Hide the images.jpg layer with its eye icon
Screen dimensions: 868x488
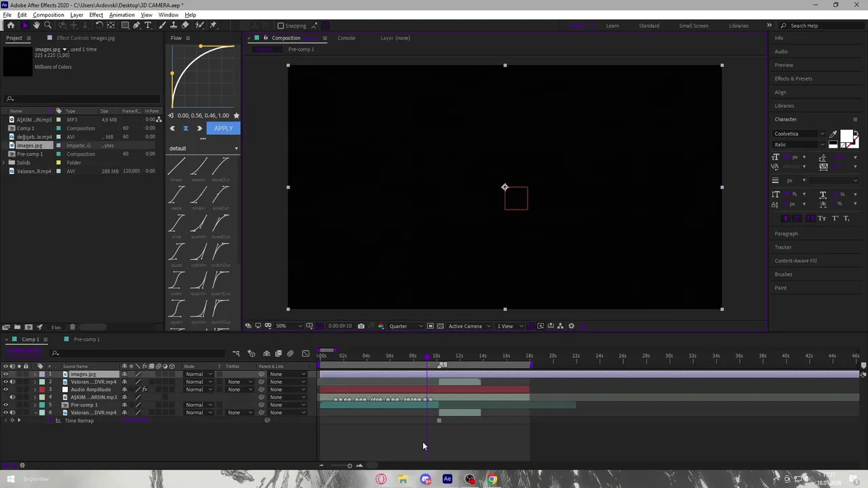pos(5,374)
